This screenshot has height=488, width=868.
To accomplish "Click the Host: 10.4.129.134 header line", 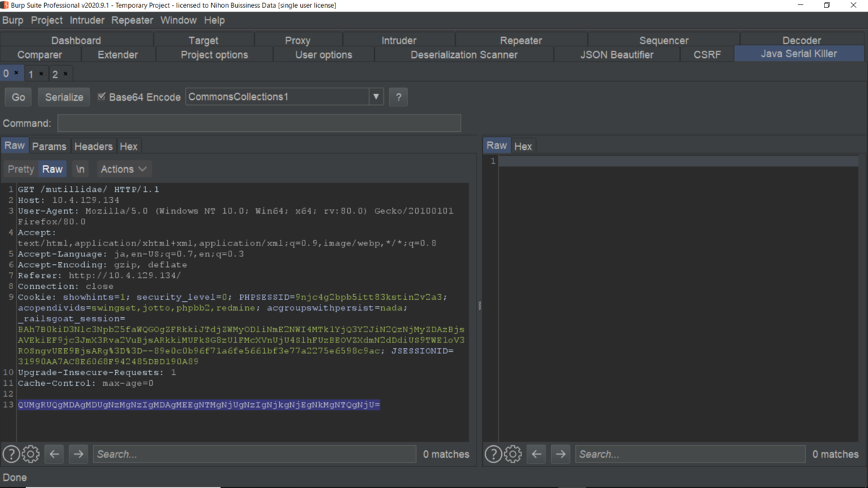I will coord(69,200).
